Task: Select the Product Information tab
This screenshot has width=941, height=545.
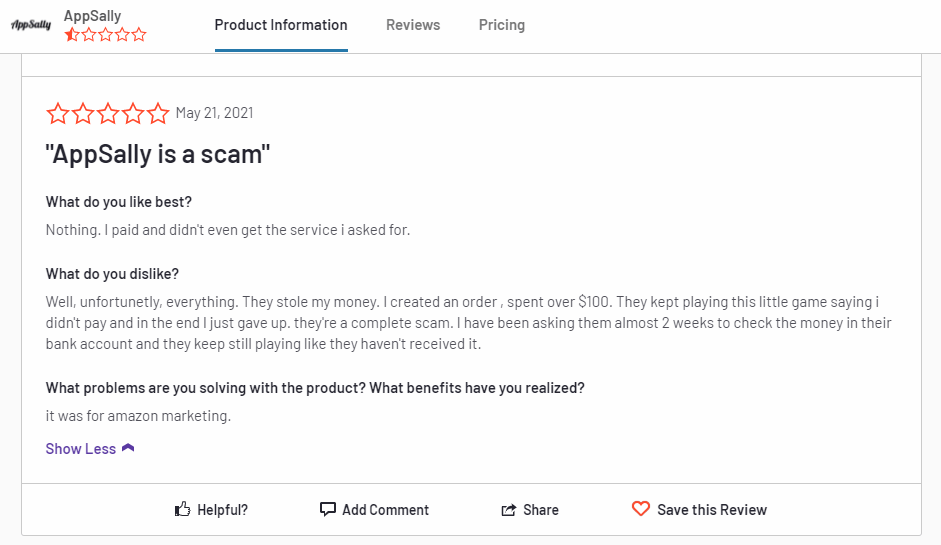Action: pyautogui.click(x=281, y=25)
